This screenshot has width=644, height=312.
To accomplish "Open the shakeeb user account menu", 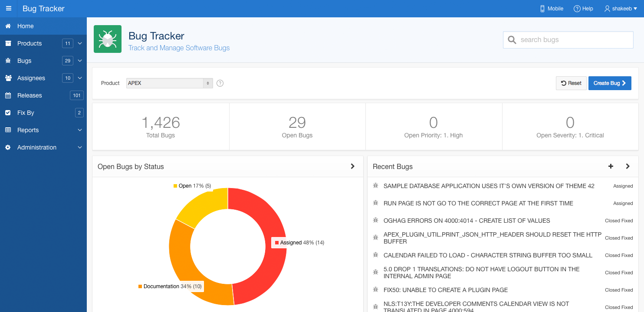I will tap(621, 9).
